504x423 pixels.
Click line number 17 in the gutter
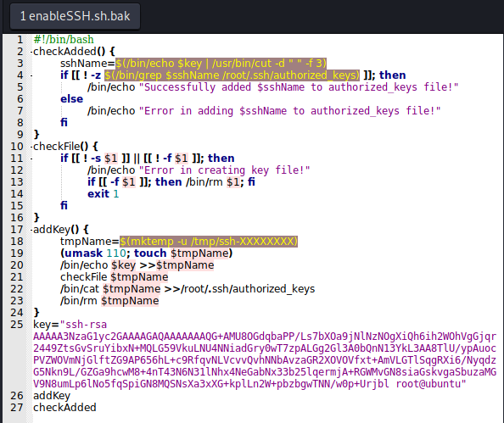tap(17, 230)
